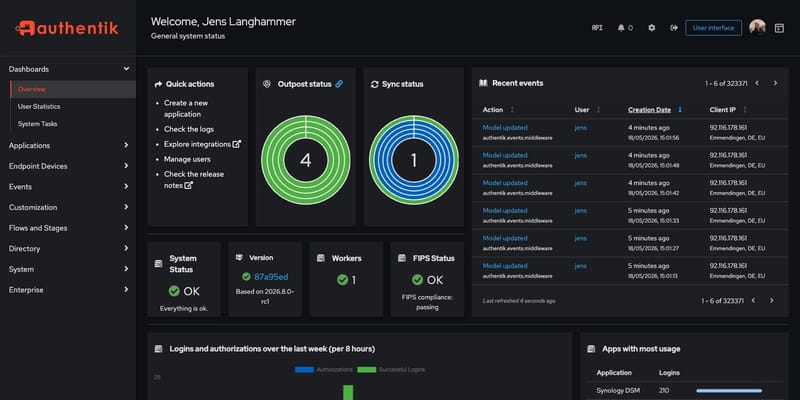Click the Outpost status link icon
800x400 pixels.
339,84
